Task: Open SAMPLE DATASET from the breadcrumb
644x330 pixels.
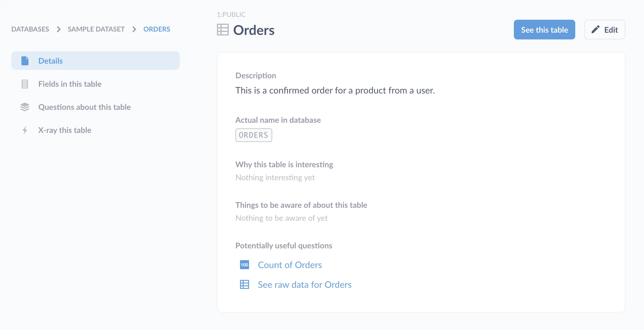Action: click(x=96, y=29)
